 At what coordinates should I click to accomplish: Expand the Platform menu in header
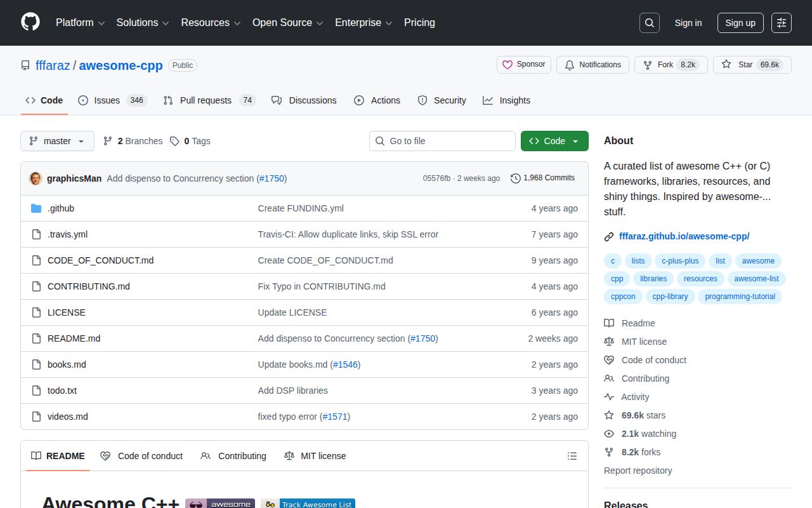[80, 23]
